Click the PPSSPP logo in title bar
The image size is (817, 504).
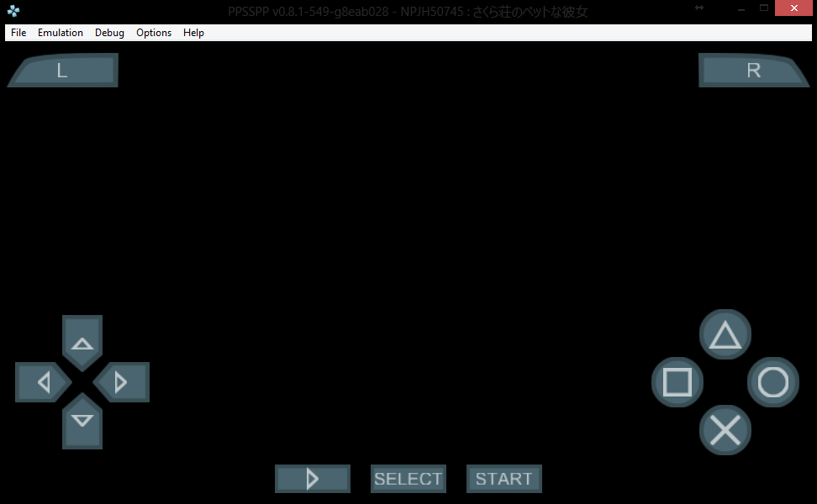tap(13, 11)
